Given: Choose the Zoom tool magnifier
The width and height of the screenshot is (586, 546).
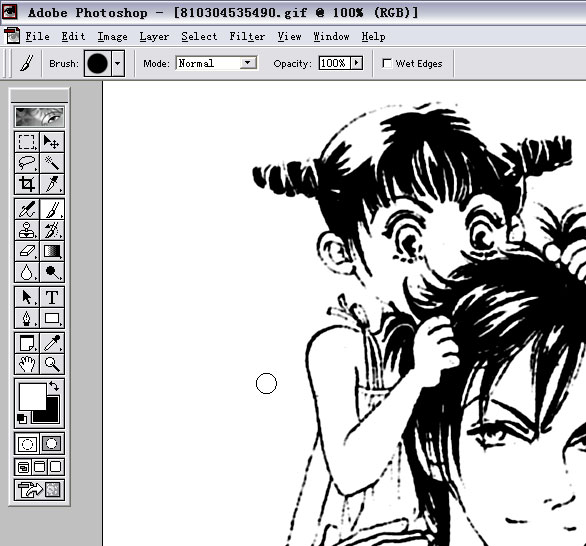Looking at the screenshot, I should pyautogui.click(x=52, y=364).
